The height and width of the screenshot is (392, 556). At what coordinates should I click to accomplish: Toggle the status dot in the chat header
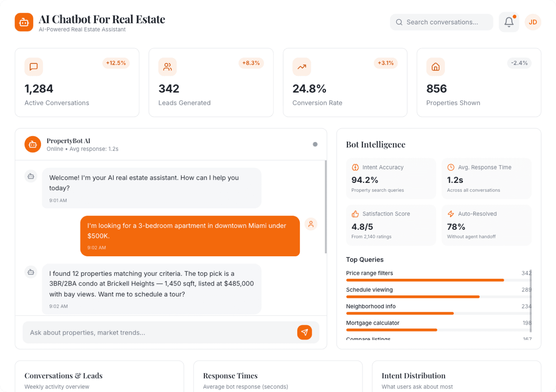point(315,144)
